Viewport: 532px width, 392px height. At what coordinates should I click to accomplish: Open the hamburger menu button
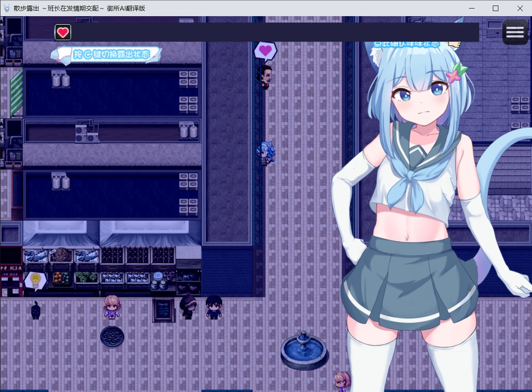515,32
